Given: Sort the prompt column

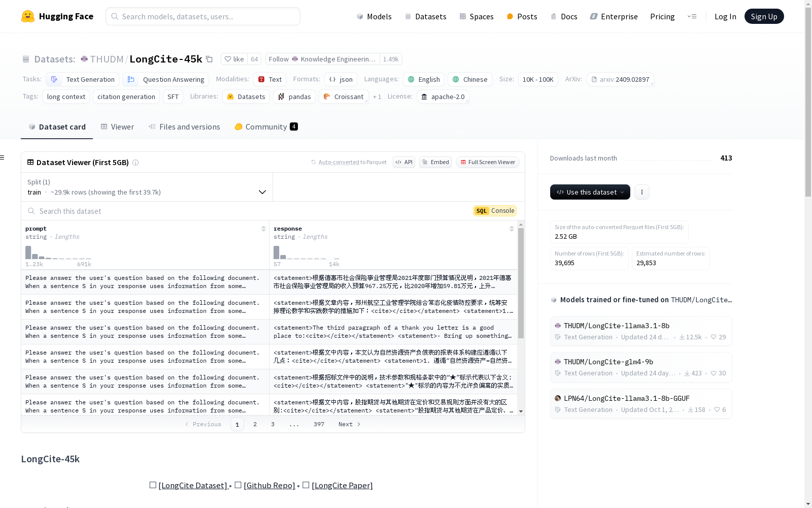Looking at the screenshot, I should [x=263, y=229].
